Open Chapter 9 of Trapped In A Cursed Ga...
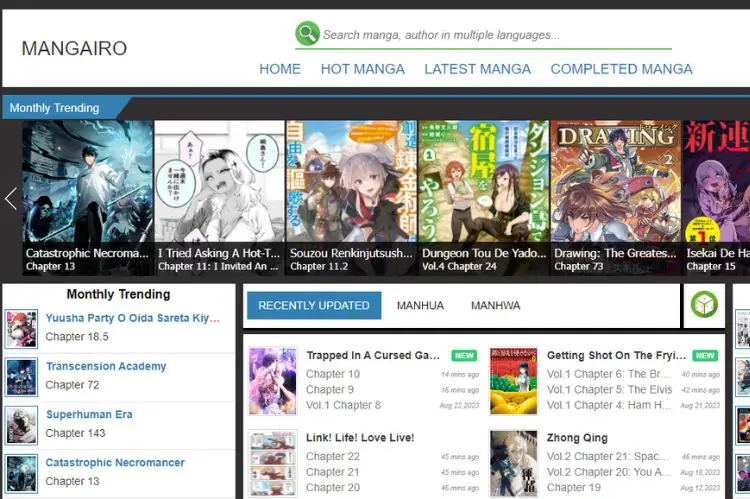Viewport: 750px width, 499px height. 330,390
